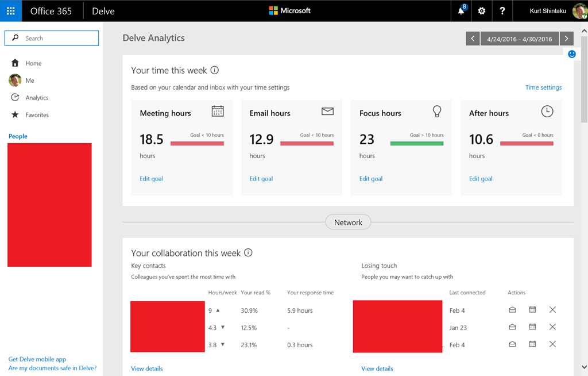Edit goal for Meeting hours
The image size is (588, 376).
[151, 178]
